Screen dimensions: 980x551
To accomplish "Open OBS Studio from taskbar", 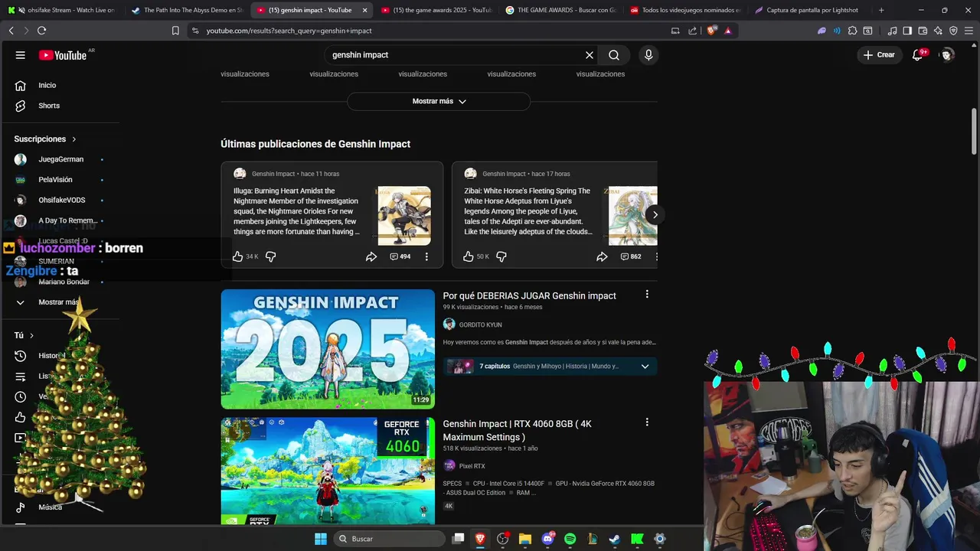I will tap(503, 539).
